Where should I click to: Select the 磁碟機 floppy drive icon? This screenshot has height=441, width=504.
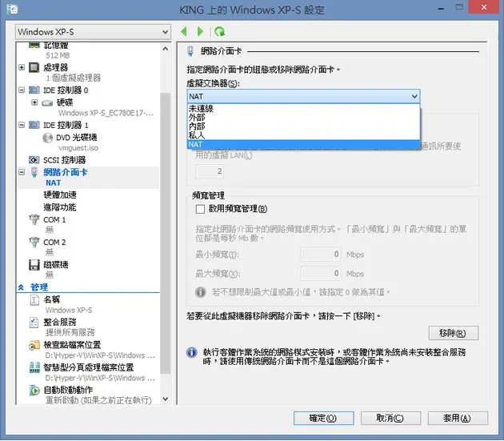[34, 265]
